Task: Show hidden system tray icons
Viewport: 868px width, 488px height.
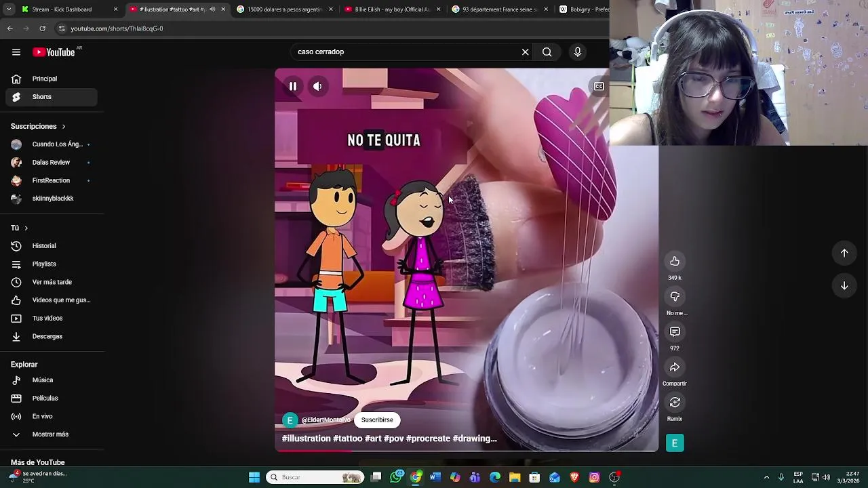Action: pos(766,477)
